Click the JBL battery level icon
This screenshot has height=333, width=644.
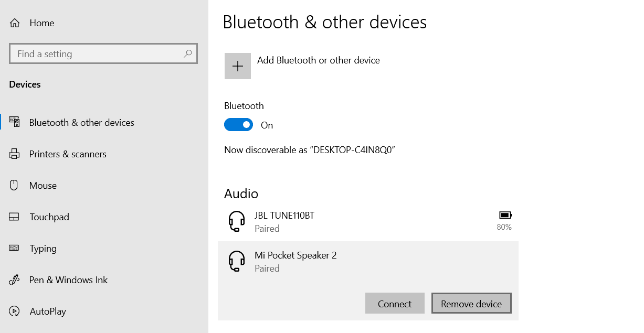coord(505,215)
